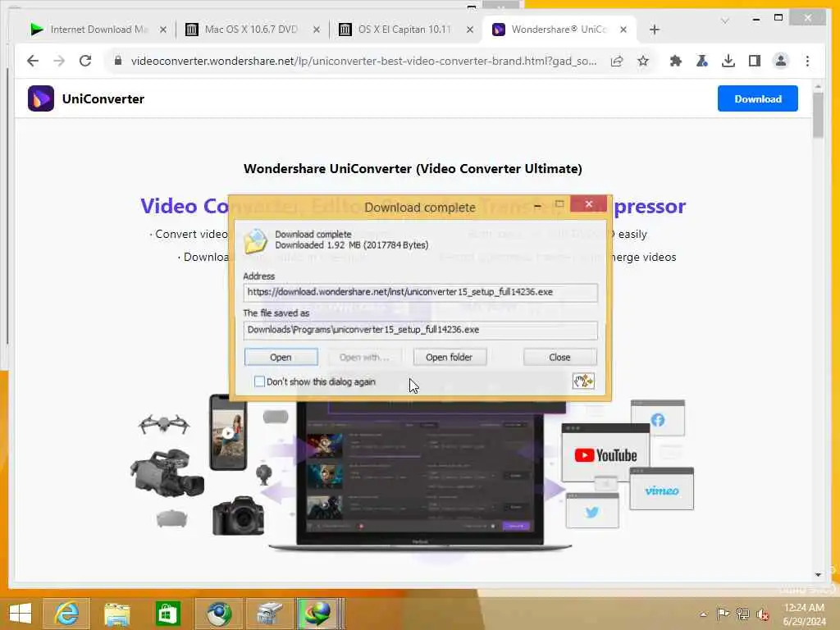Image resolution: width=840 pixels, height=630 pixels.
Task: Toggle the browser side panel icon
Action: click(x=755, y=61)
